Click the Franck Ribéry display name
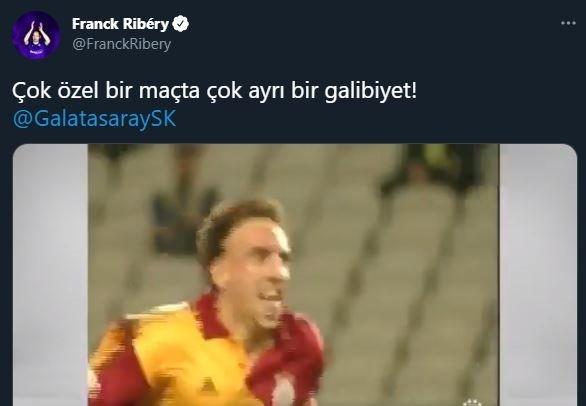The height and width of the screenshot is (406, 586). [x=120, y=24]
